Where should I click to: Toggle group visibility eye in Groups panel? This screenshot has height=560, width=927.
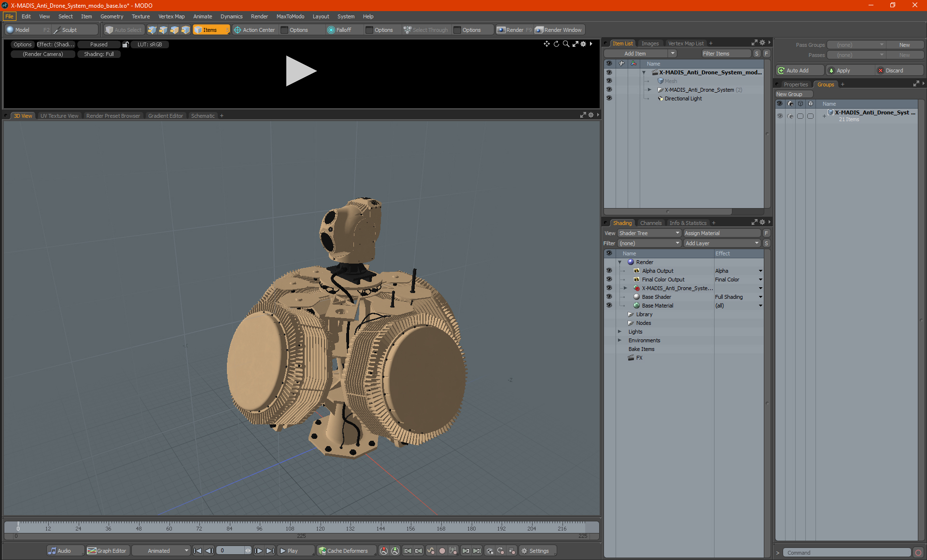[780, 116]
